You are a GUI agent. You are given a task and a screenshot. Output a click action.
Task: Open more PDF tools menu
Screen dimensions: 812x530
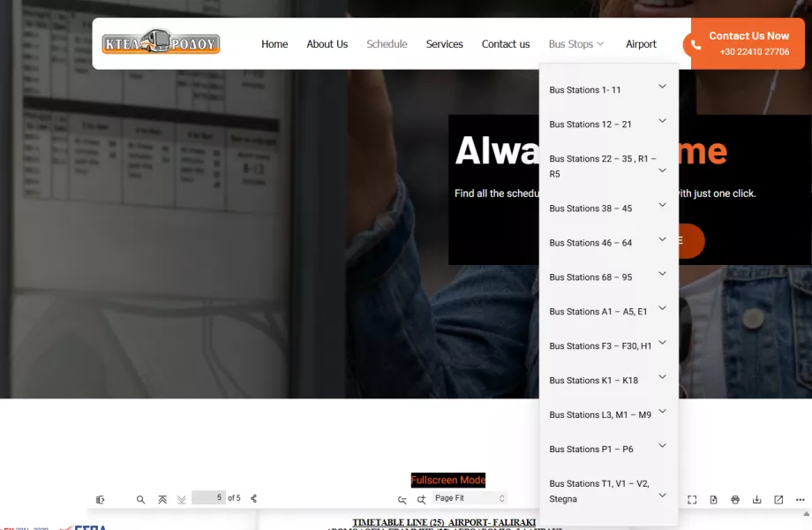click(800, 500)
